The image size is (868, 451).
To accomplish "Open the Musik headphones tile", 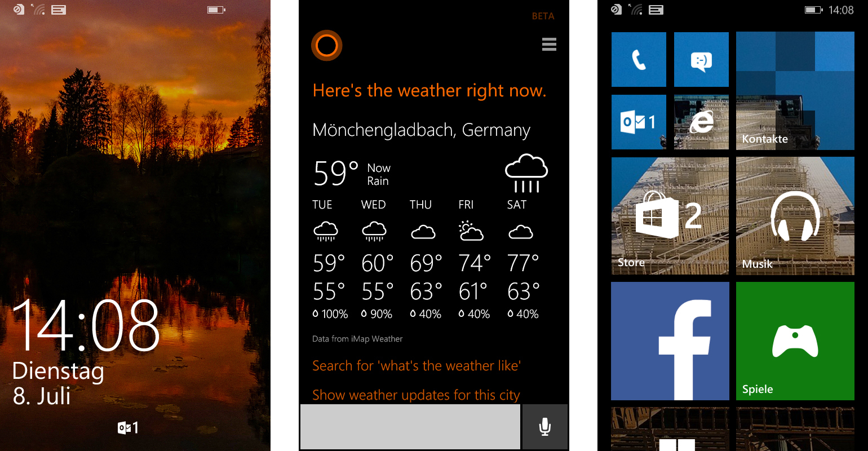I will click(x=795, y=216).
